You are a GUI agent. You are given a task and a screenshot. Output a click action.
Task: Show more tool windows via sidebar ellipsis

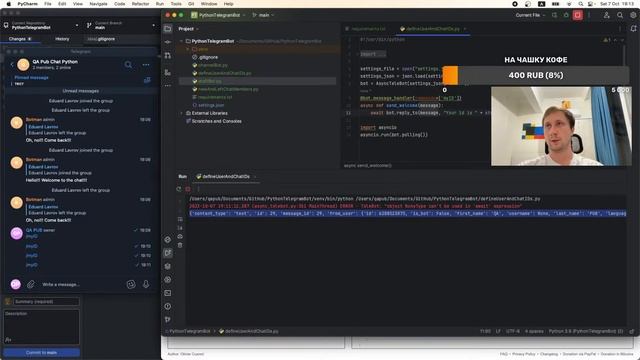tap(168, 86)
